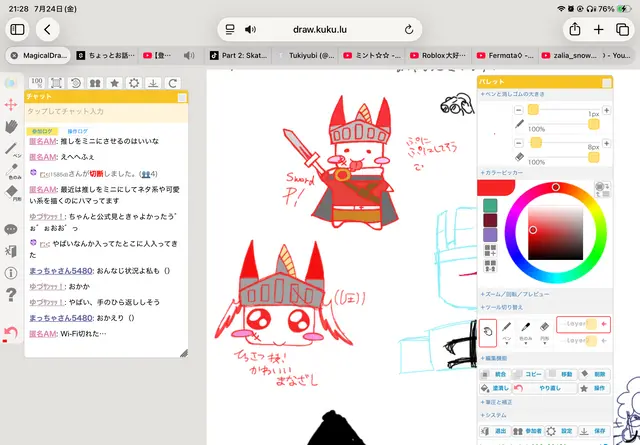Image resolution: width=640 pixels, height=445 pixels.
Task: Open eyedropper tool dropdown in palette
Action: [x=526, y=343]
